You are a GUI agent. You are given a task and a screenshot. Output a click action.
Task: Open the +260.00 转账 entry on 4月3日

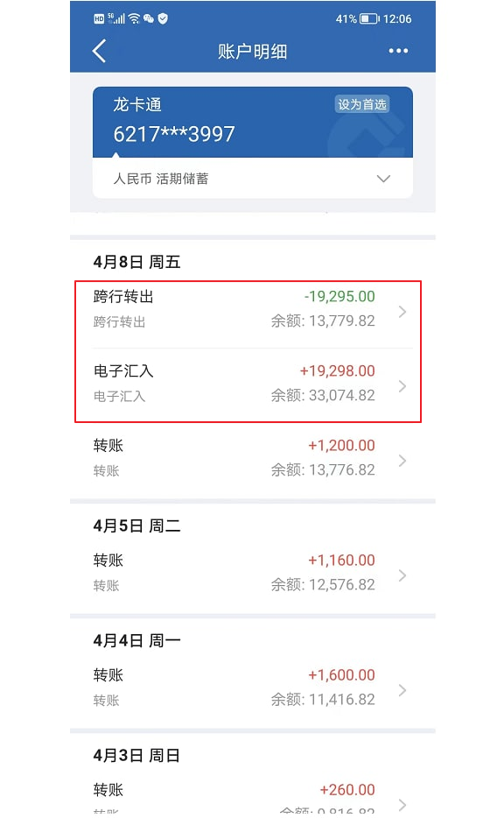click(253, 797)
